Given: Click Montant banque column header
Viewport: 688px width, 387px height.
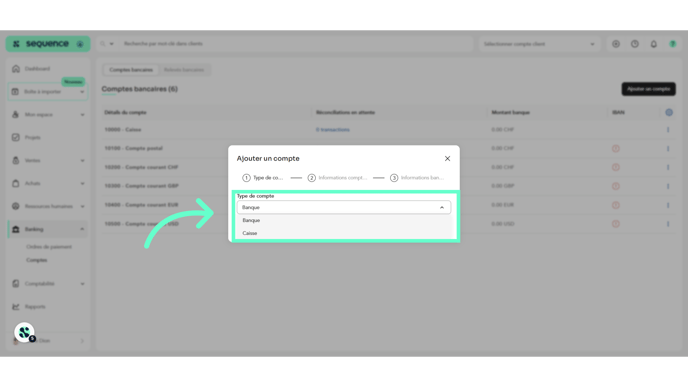Looking at the screenshot, I should (511, 112).
